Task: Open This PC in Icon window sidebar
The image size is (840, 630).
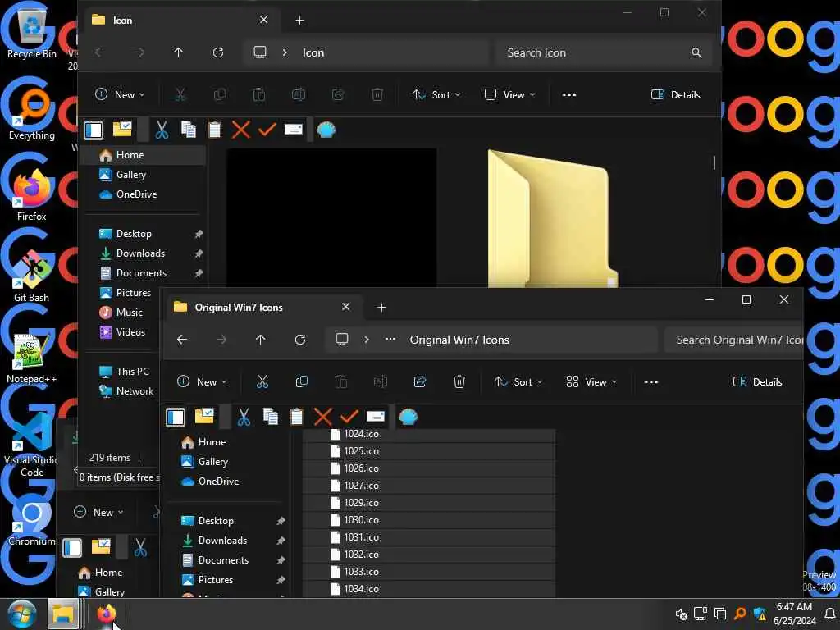Action: tap(132, 372)
